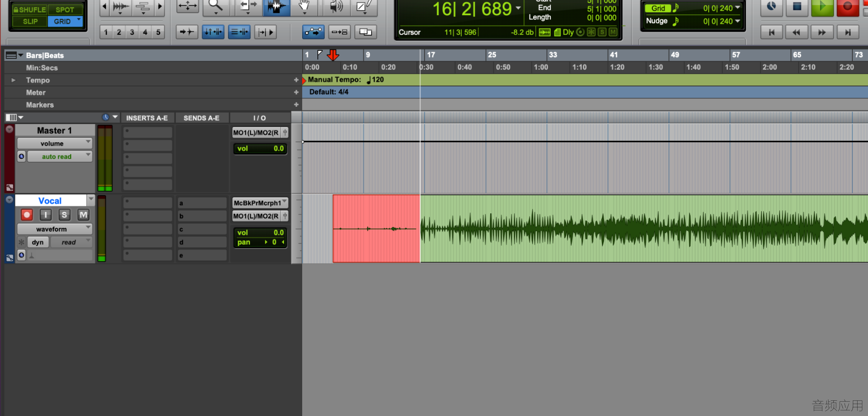Add marker with Markers plus icon
The image size is (868, 416).
pos(296,105)
